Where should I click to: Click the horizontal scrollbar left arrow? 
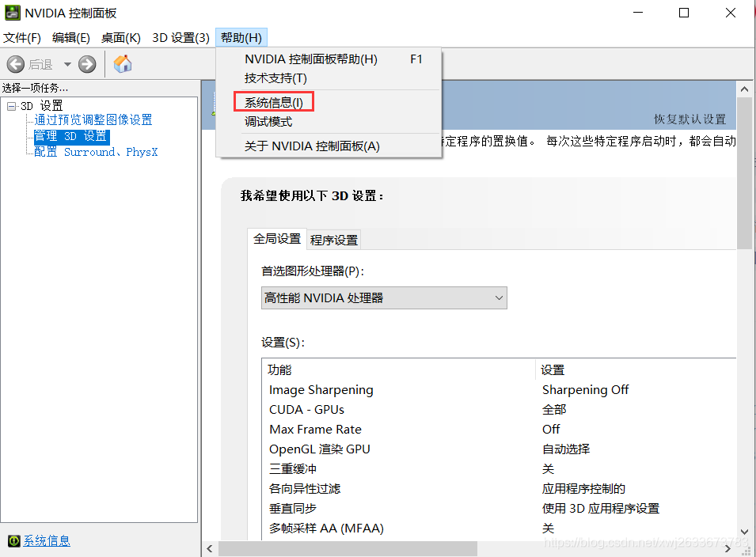click(209, 548)
